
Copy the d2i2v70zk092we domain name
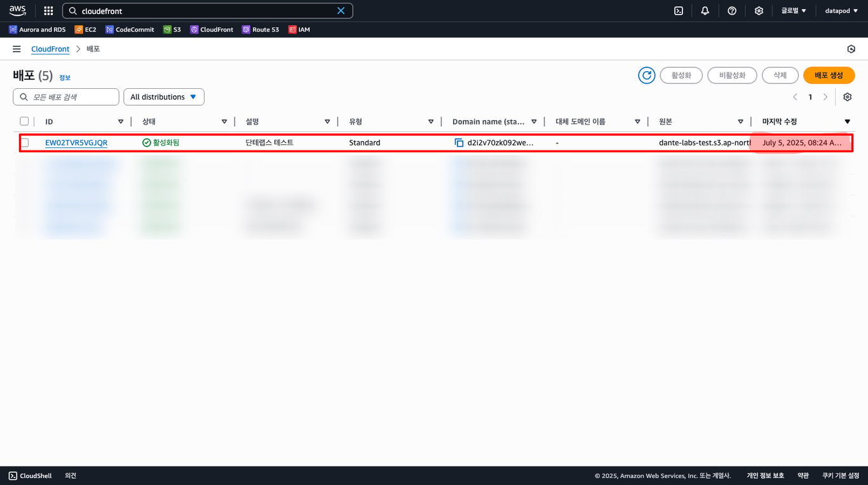click(x=459, y=143)
